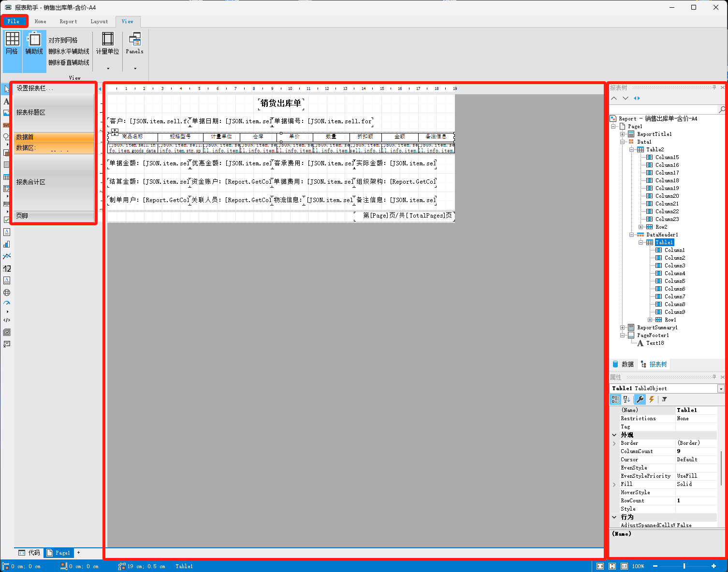Toggle categorized view in properties panel

615,399
